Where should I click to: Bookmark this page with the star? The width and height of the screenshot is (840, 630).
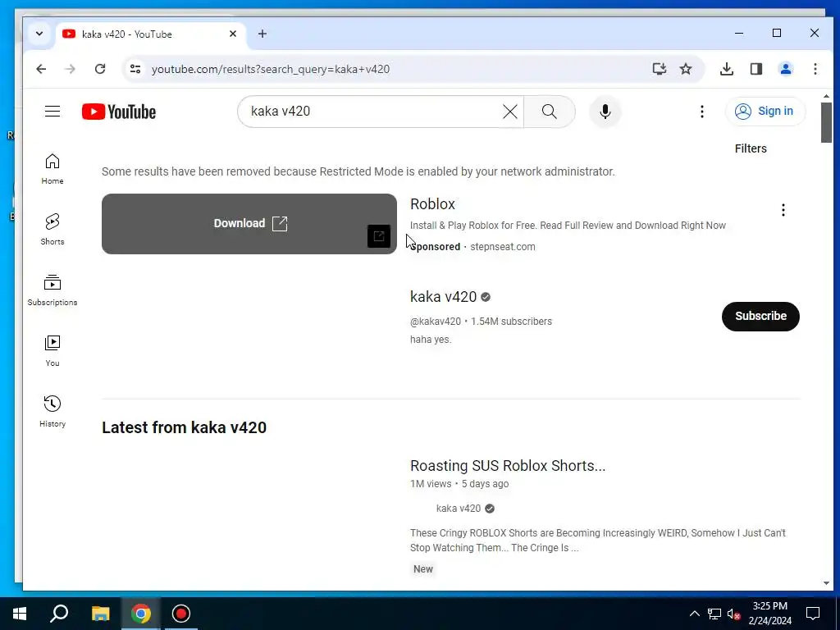click(686, 69)
